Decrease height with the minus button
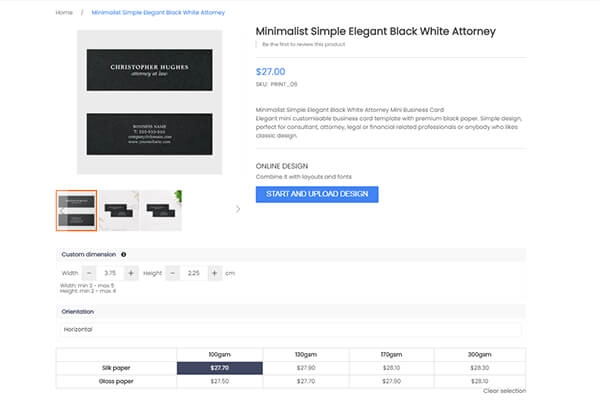Image resolution: width=600 pixels, height=400 pixels. click(172, 273)
